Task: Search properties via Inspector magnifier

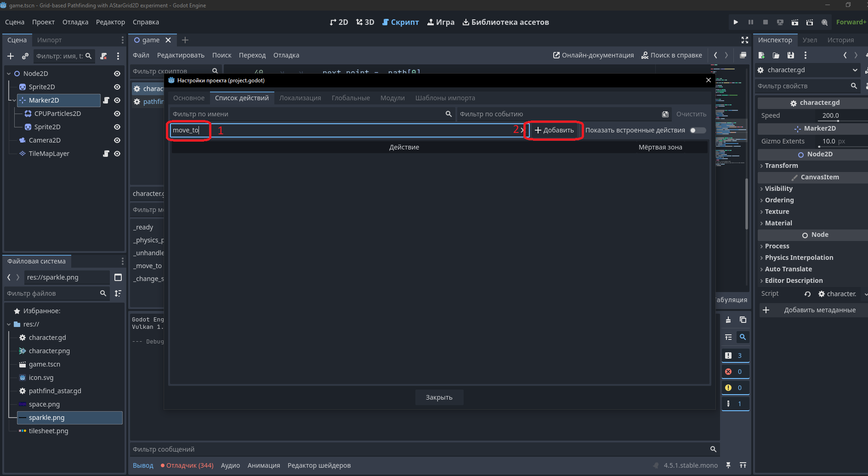Action: pos(854,86)
